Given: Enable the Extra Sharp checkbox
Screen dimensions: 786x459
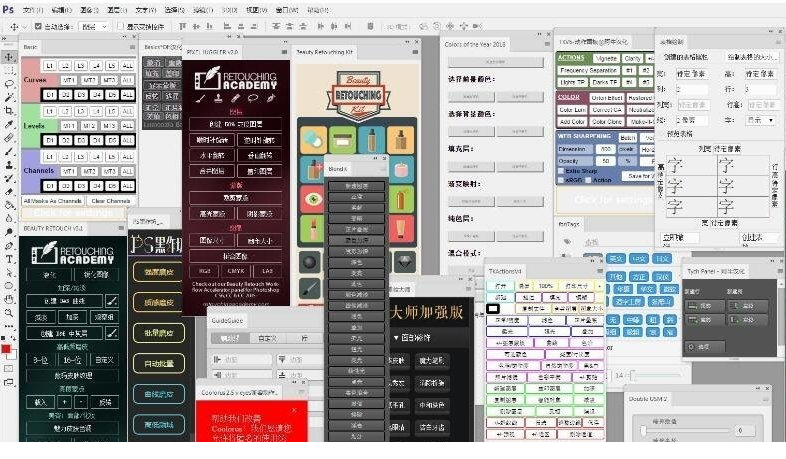Looking at the screenshot, I should (x=561, y=171).
